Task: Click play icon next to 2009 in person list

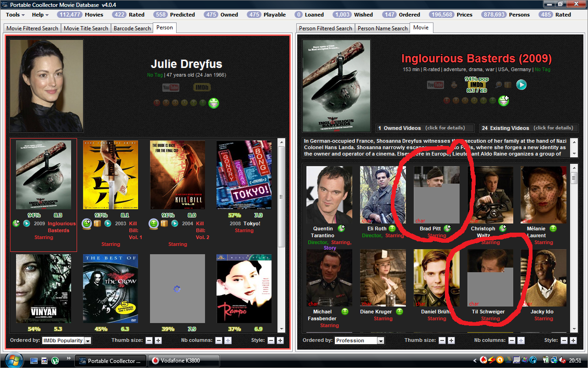Action: [x=27, y=223]
